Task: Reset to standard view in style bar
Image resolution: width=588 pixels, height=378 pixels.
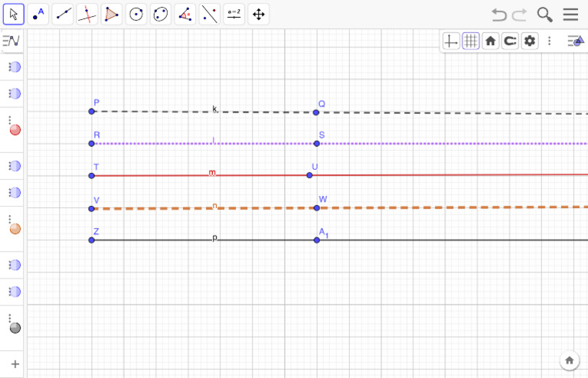Action: point(491,41)
